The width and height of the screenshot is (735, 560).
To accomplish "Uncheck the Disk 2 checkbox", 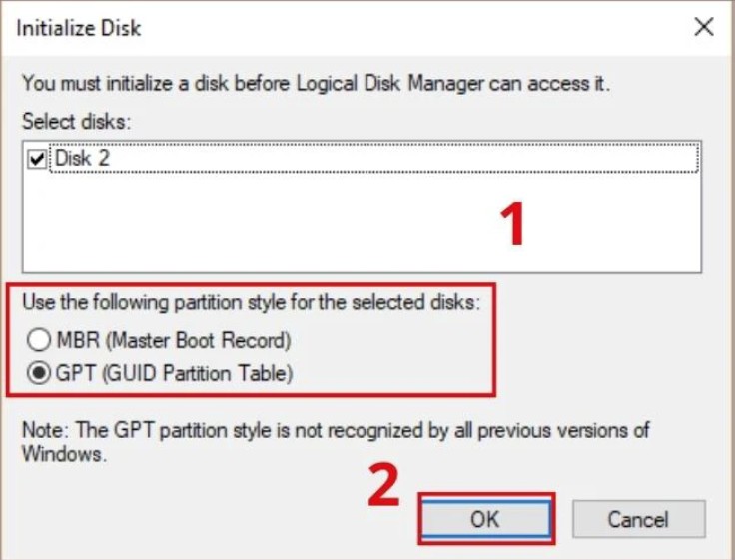I will click(x=38, y=160).
